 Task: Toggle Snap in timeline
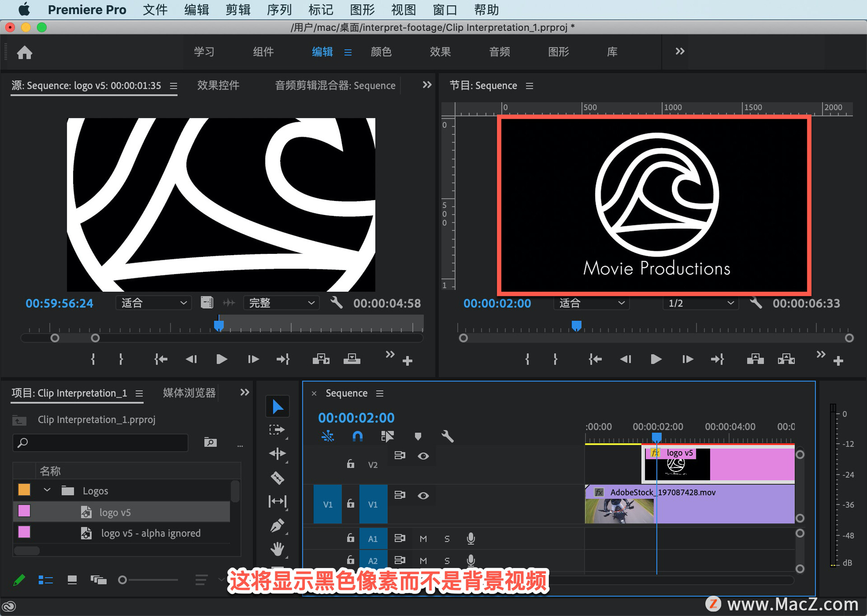(x=357, y=436)
